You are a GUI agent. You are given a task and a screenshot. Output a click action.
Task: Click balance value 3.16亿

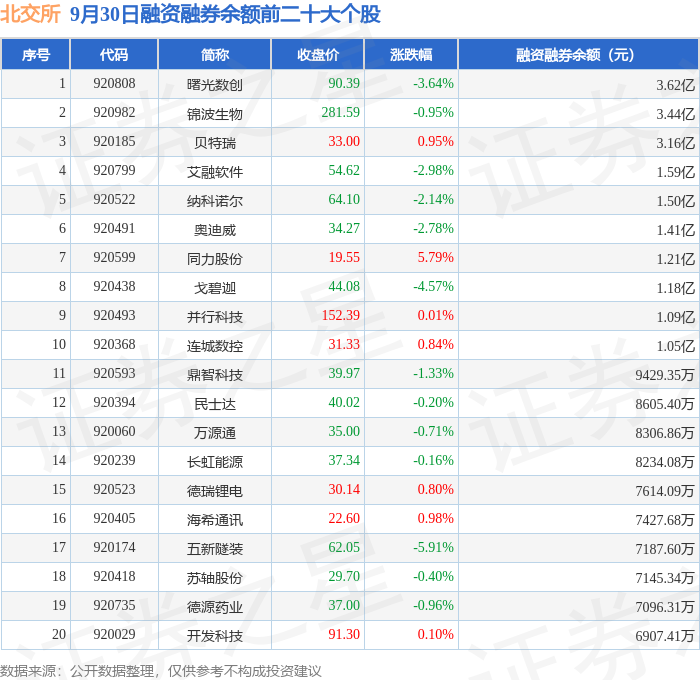pos(675,143)
